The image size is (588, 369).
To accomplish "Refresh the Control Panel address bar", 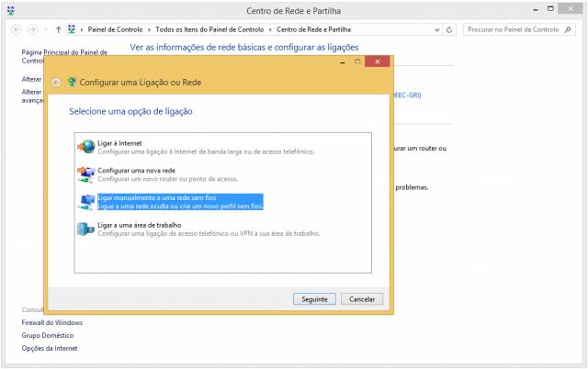I will click(x=449, y=29).
